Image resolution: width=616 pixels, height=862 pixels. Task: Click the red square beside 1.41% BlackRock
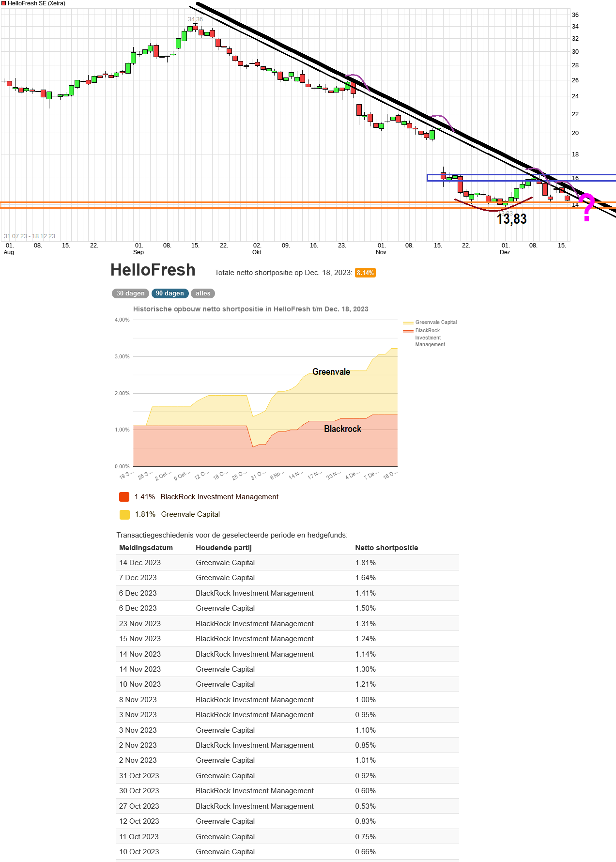tap(124, 497)
